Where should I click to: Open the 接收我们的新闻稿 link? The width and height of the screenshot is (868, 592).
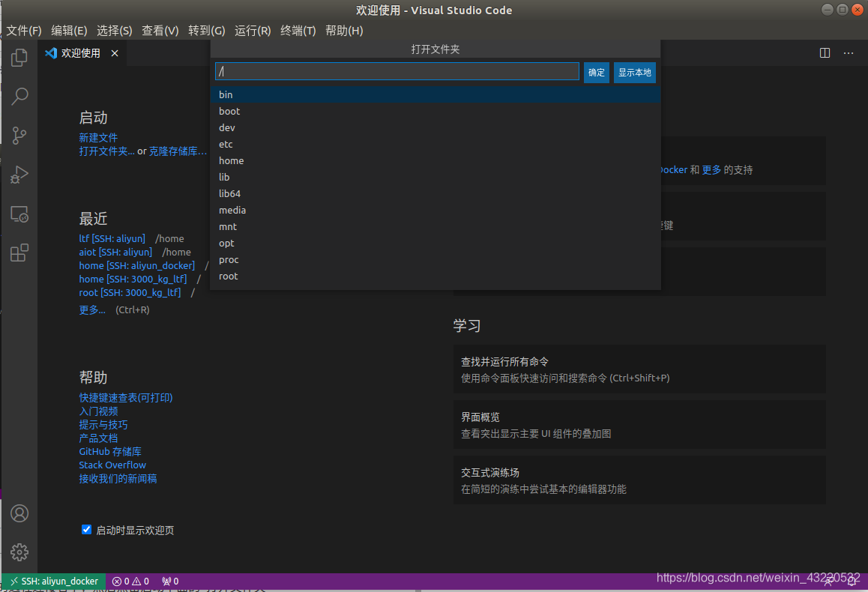point(118,479)
